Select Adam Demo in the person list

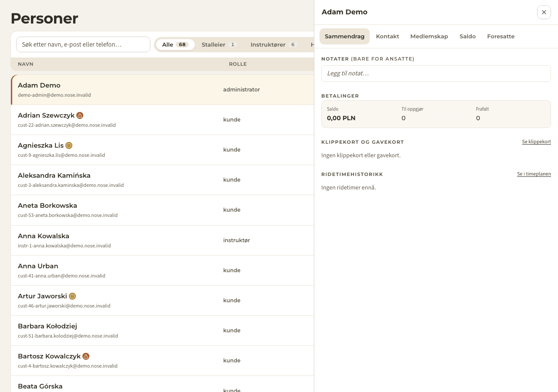pos(39,85)
